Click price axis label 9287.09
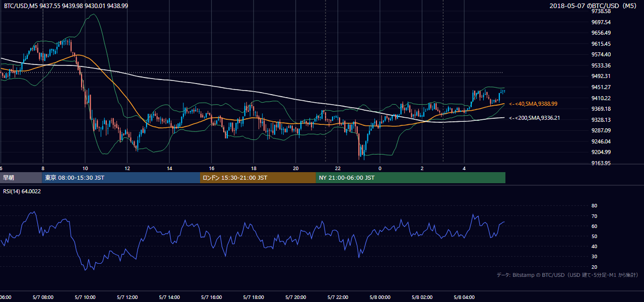The image size is (644, 302). (x=601, y=130)
